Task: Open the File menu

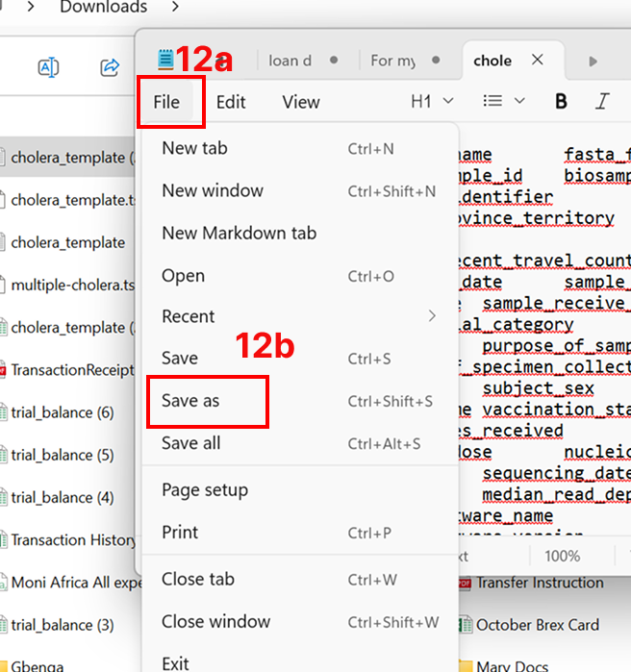Action: tap(166, 102)
